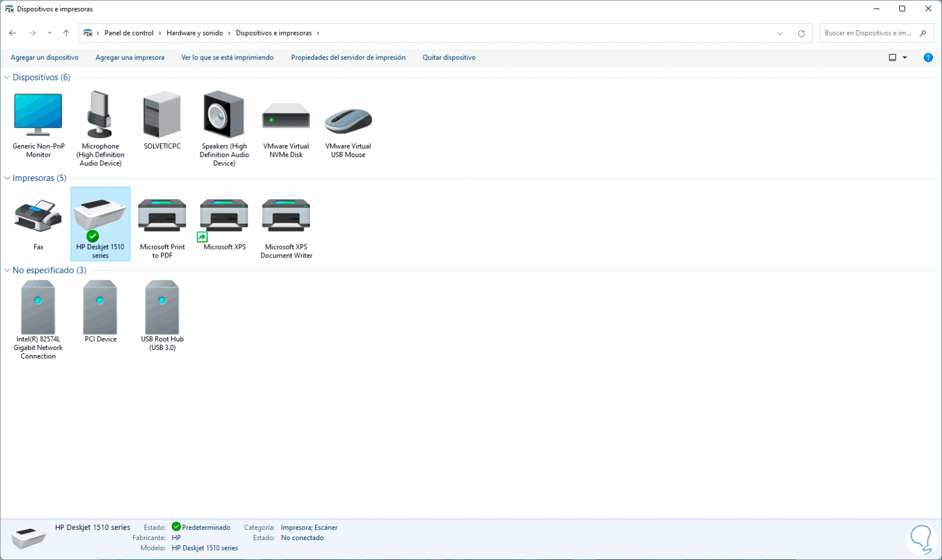The height and width of the screenshot is (560, 942).
Task: Click the search magnifier icon
Action: (x=923, y=33)
